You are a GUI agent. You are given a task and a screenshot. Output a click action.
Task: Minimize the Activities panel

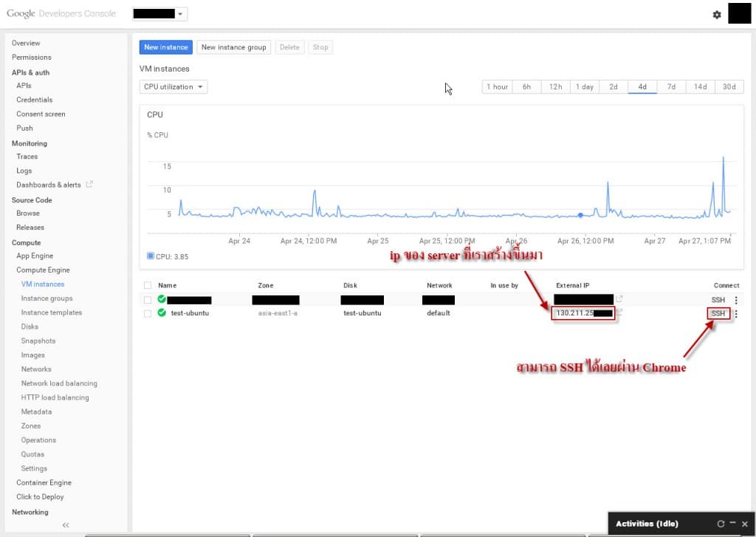732,524
